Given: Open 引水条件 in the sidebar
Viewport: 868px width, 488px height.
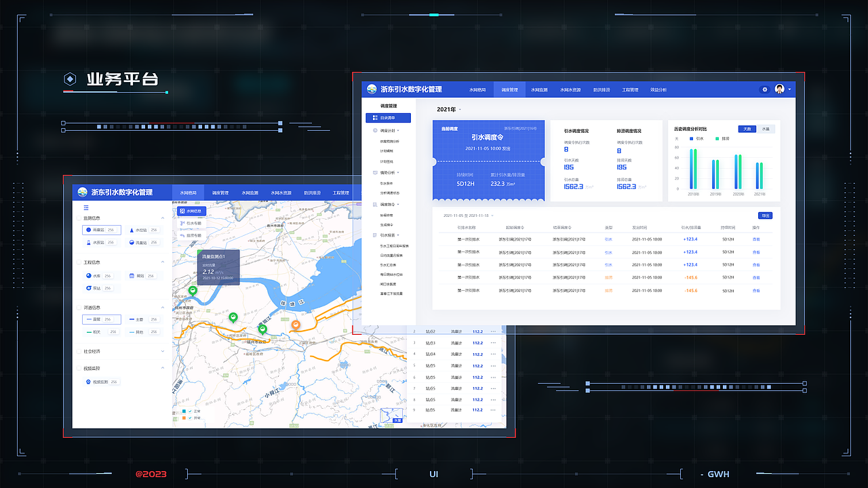Looking at the screenshot, I should tap(387, 183).
